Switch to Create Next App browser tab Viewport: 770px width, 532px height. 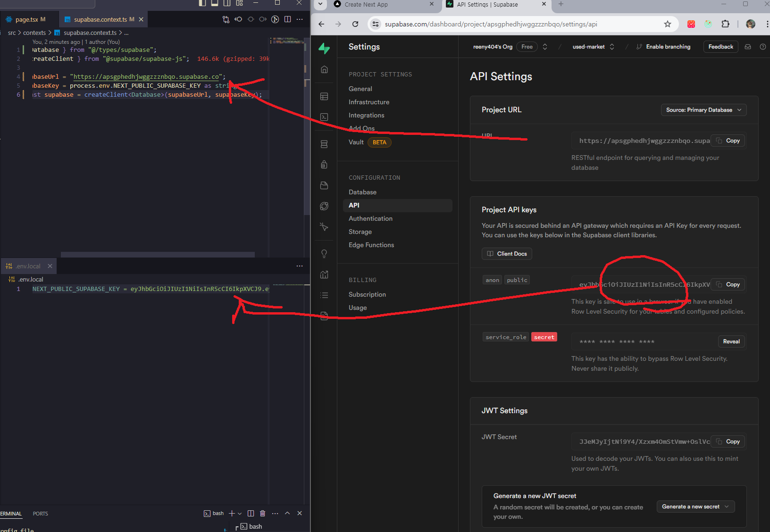[384, 5]
